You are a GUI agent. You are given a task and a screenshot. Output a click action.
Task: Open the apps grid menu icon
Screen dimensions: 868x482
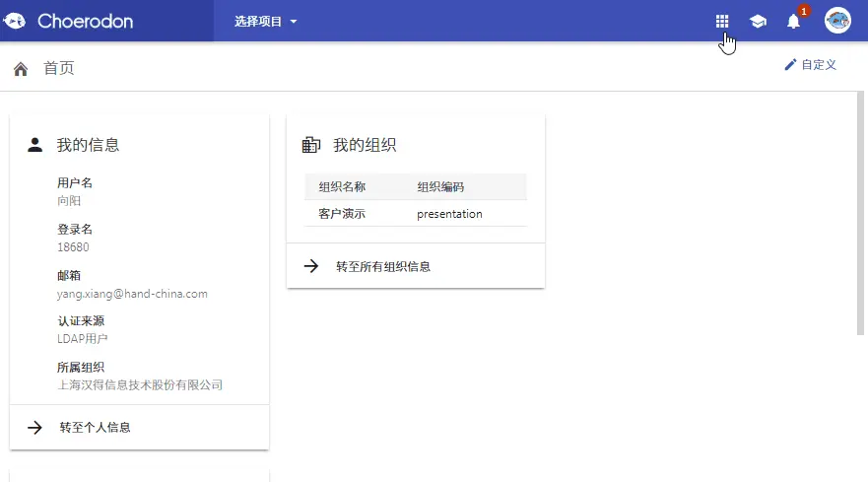(722, 22)
